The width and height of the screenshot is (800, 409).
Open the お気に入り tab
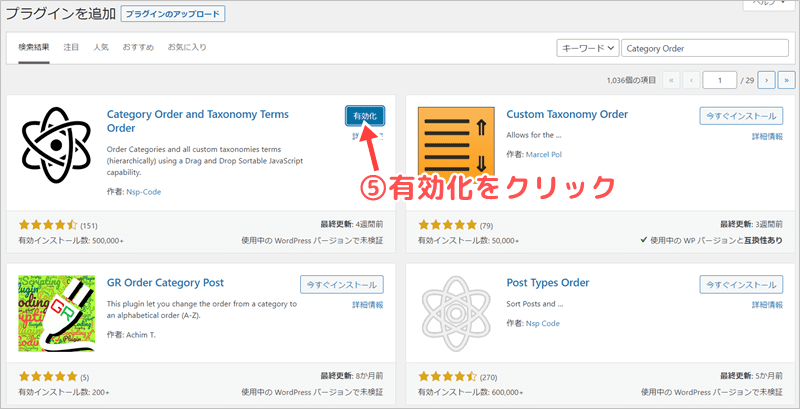point(186,47)
